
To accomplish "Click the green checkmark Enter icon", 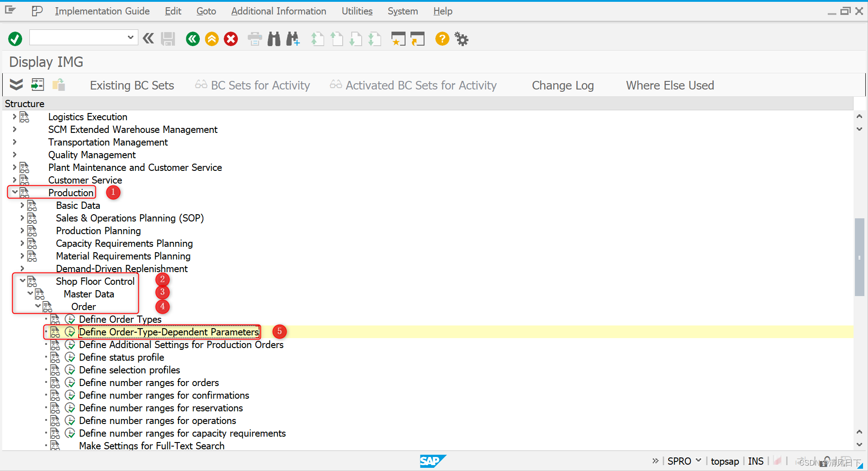I will 15,39.
